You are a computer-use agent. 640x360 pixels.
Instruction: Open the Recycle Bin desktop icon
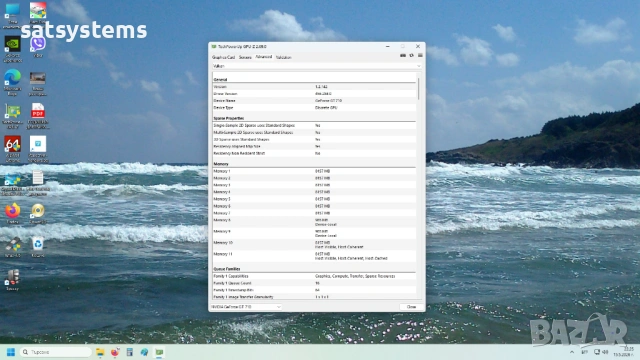38,247
